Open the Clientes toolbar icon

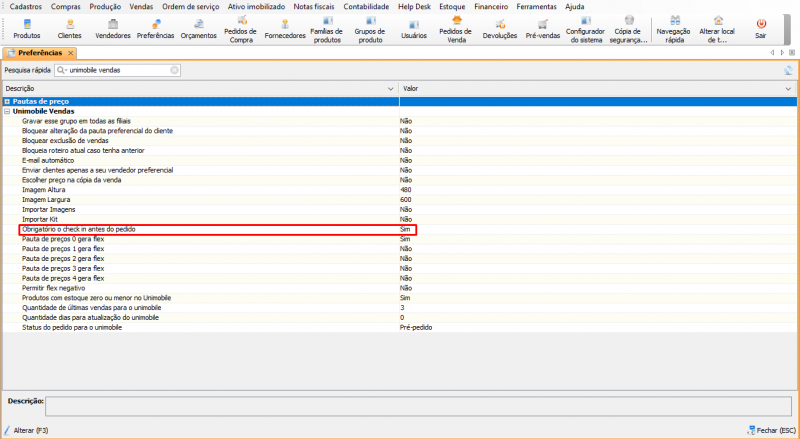tap(69, 29)
